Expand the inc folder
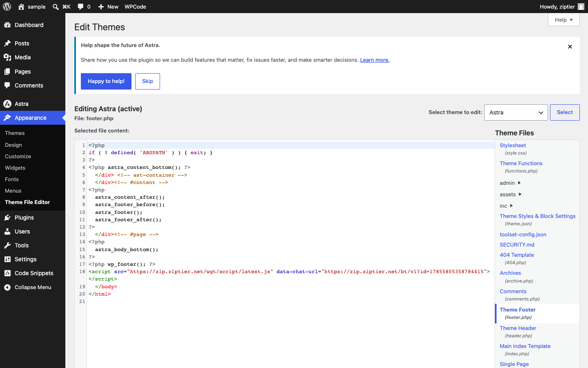 coord(506,206)
